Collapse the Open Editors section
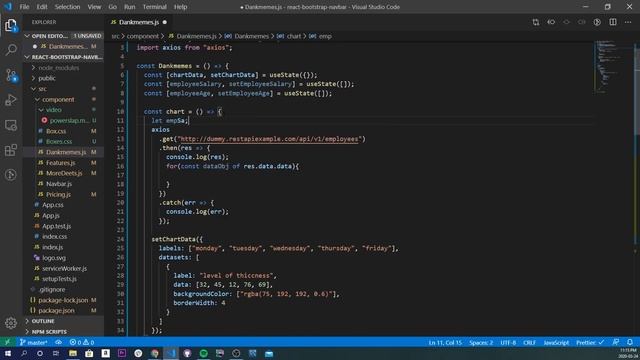640x360 pixels. click(63, 36)
